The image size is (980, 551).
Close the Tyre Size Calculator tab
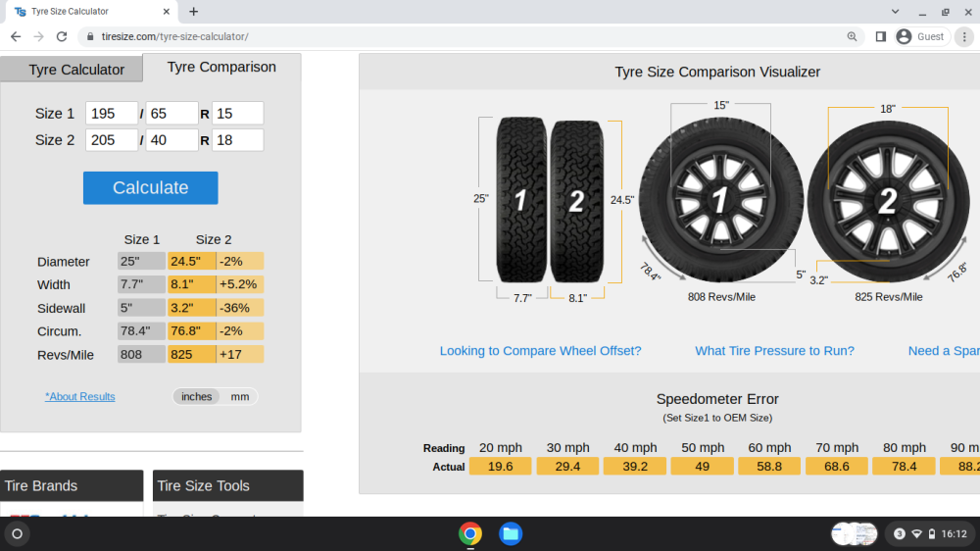(x=167, y=11)
